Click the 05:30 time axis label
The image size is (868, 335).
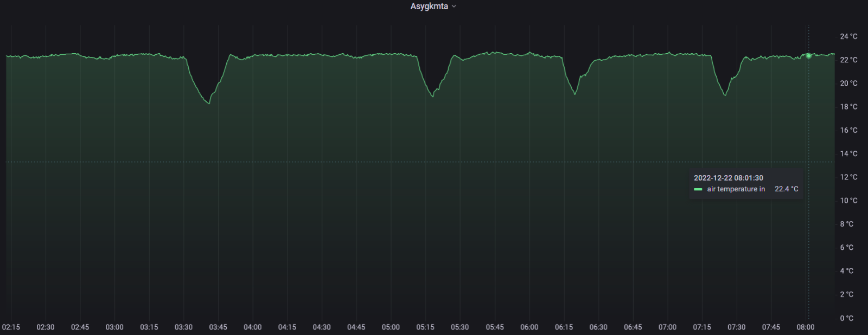point(460,327)
